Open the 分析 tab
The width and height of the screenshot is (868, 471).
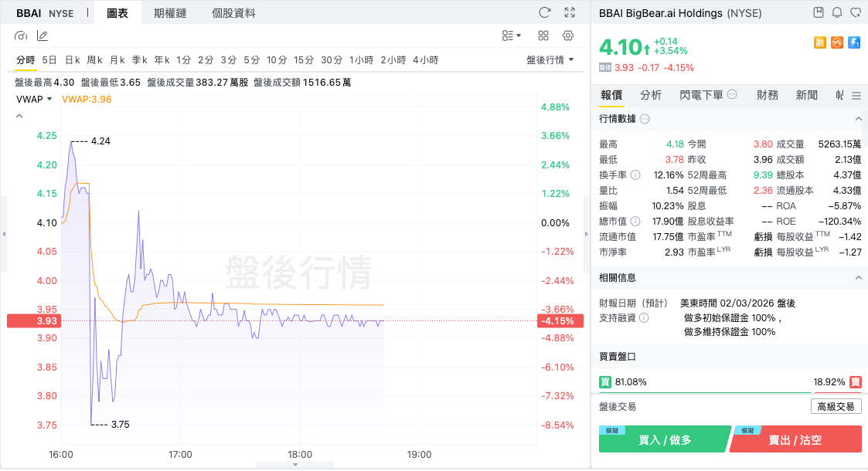click(x=651, y=95)
